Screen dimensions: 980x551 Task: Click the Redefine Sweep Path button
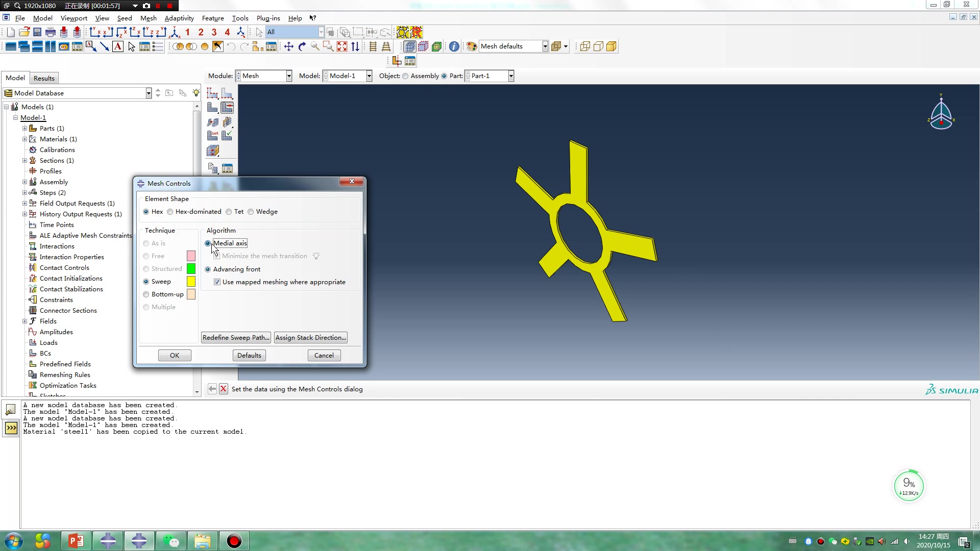point(236,337)
